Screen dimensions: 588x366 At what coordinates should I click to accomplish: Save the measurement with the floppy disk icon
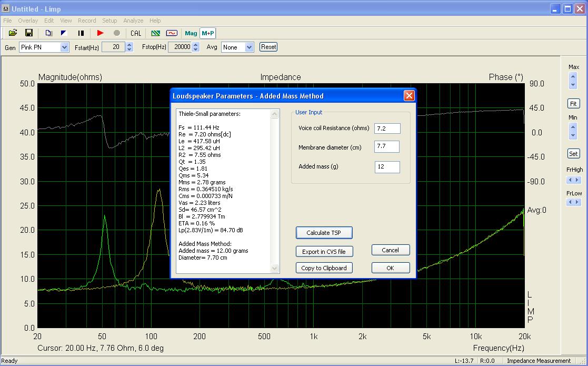tap(29, 33)
